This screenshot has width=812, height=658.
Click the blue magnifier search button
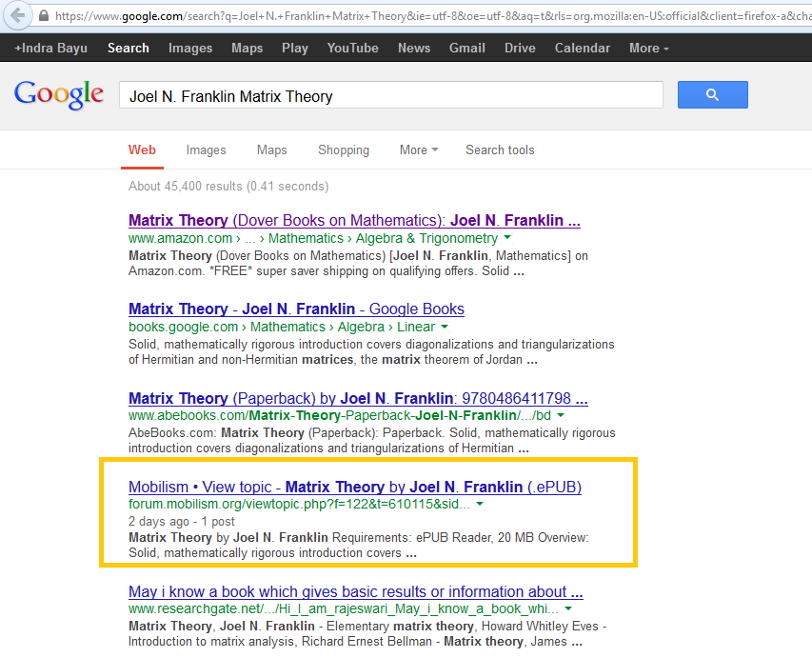pos(713,95)
